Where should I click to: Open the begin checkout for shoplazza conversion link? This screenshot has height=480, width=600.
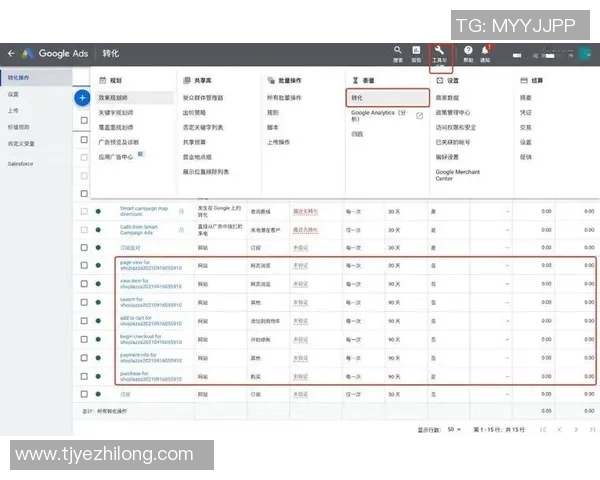[x=151, y=339]
